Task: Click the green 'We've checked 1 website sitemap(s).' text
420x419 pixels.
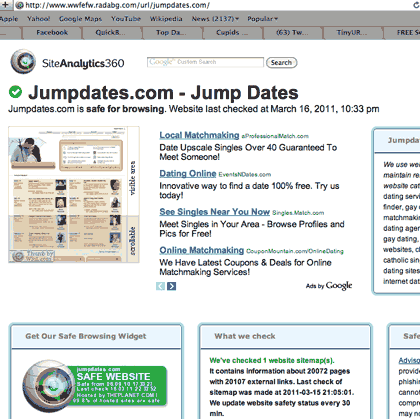Action: tap(272, 360)
